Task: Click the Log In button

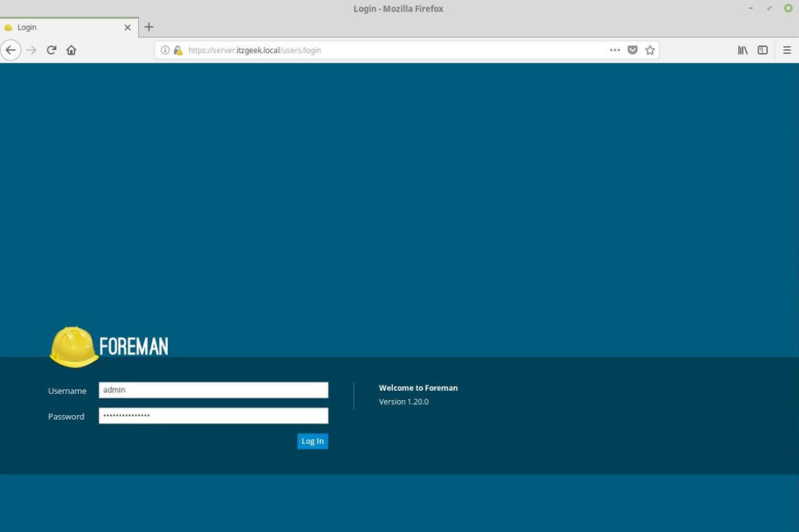Action: pos(313,441)
